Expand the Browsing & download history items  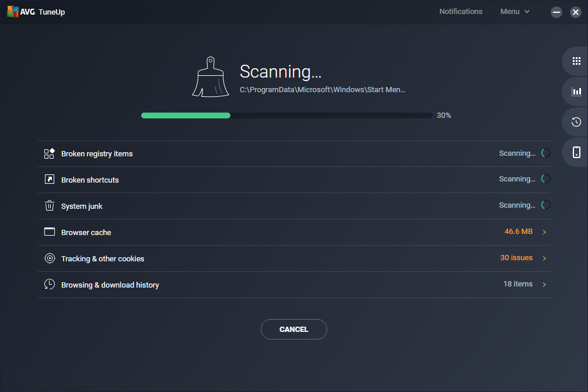point(544,284)
